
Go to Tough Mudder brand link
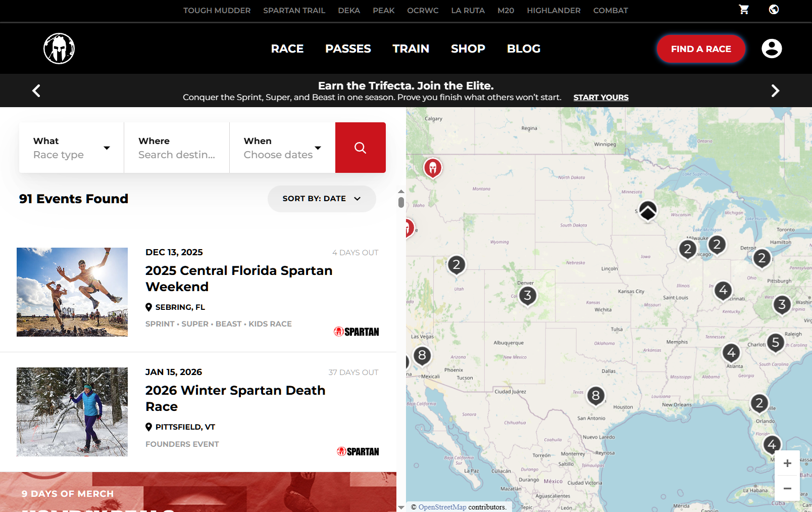click(x=217, y=10)
